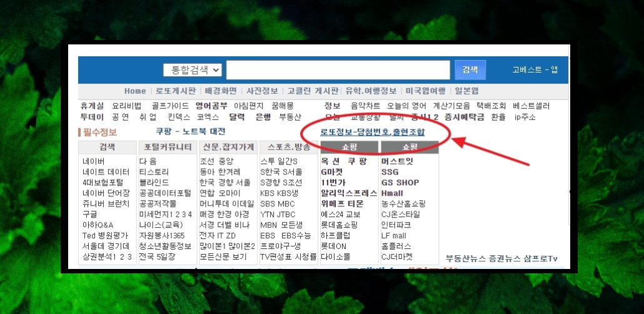Open the 부동산뉴스 link
The height and width of the screenshot is (314, 644).
[x=465, y=259]
